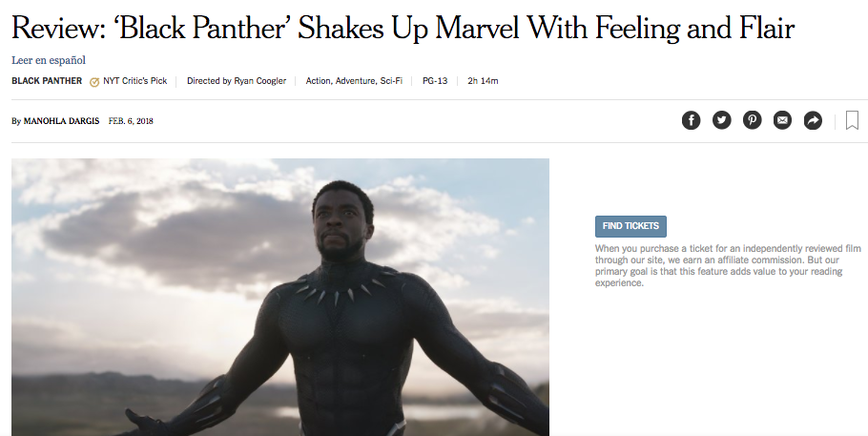Click Action, Adventure, Sci-Fi genre text
Viewport: 868px width, 436px height.
(354, 81)
